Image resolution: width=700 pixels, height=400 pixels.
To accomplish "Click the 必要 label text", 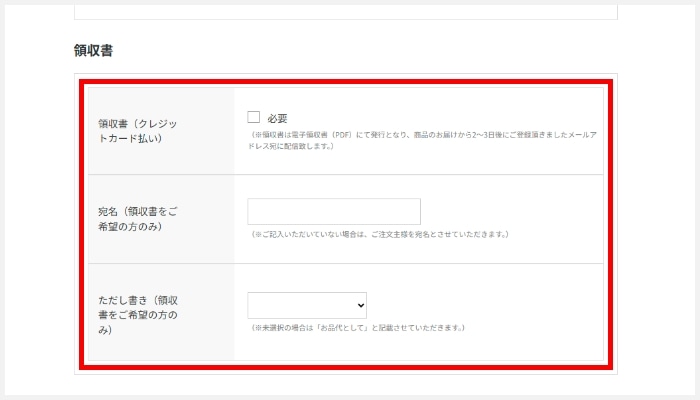I will click(x=277, y=118).
